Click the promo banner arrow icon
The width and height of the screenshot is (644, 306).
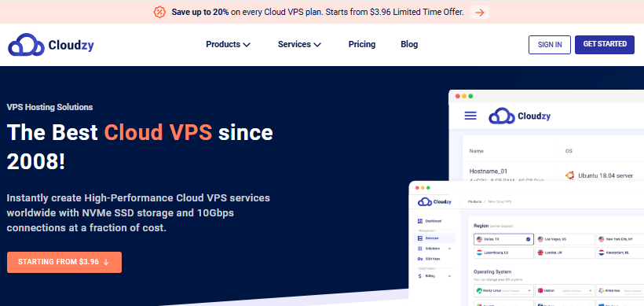[479, 13]
